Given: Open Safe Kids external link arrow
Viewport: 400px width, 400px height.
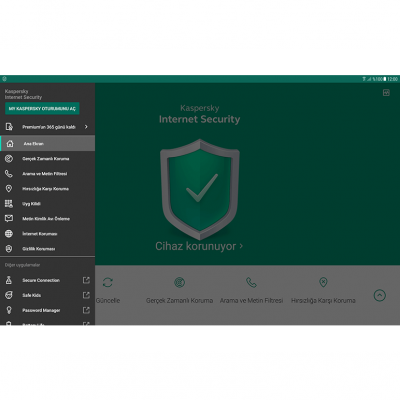Looking at the screenshot, I should click(86, 295).
